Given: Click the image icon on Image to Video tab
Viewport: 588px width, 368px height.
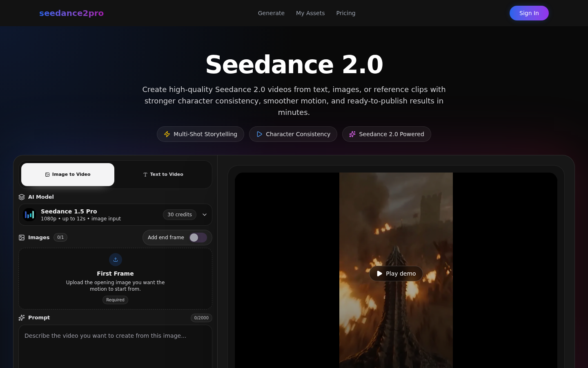Looking at the screenshot, I should tap(48, 174).
